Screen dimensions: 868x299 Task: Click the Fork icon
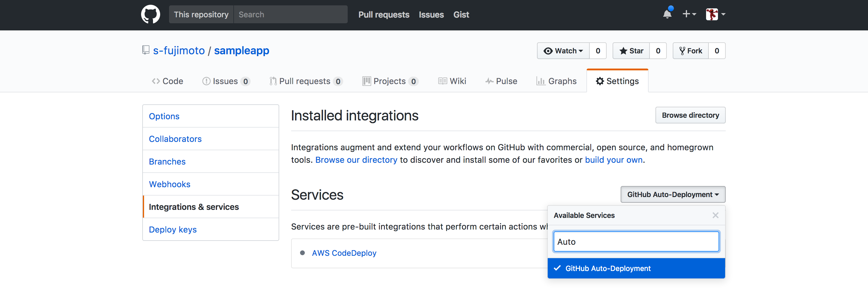click(x=682, y=51)
